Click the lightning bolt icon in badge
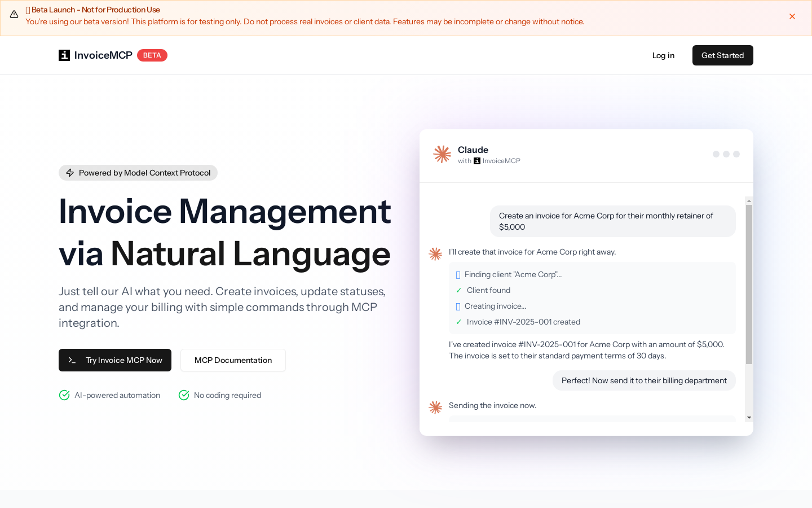 (x=70, y=173)
